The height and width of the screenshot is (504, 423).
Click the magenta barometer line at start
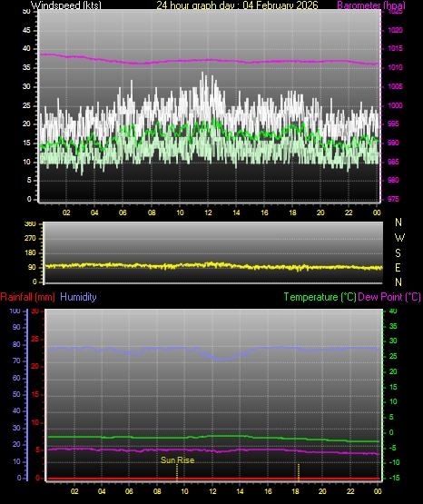pyautogui.click(x=45, y=54)
